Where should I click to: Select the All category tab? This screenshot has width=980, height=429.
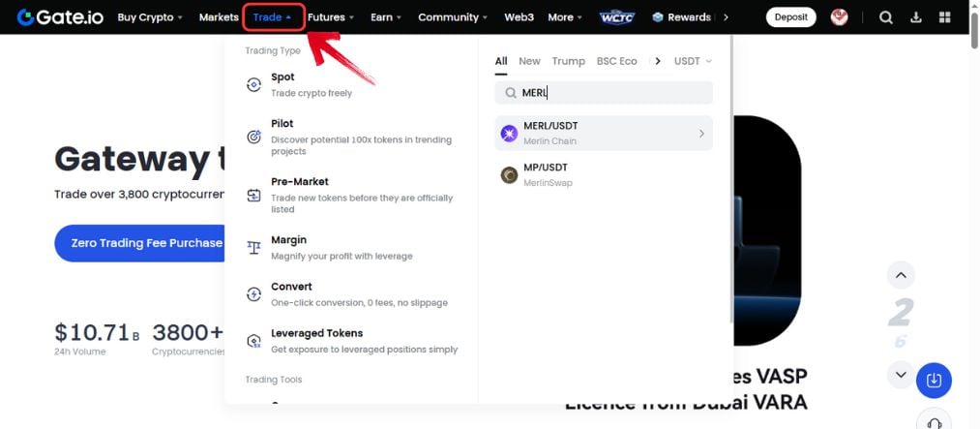coord(501,61)
